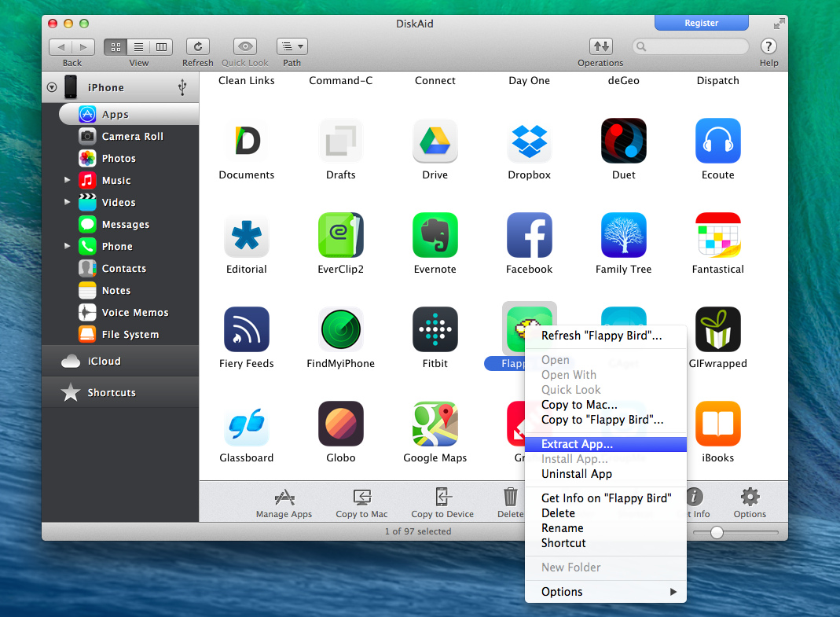Open Voice Memos in the sidebar
The width and height of the screenshot is (840, 617).
134,312
